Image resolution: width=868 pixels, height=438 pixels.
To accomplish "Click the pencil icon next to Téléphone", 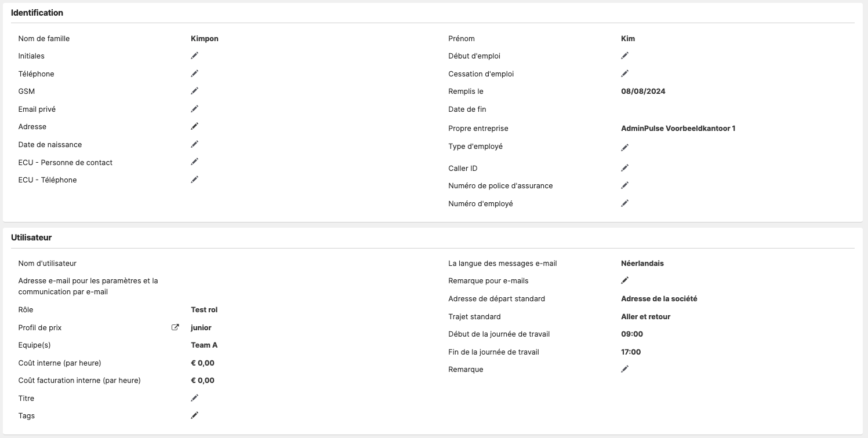I will click(195, 74).
